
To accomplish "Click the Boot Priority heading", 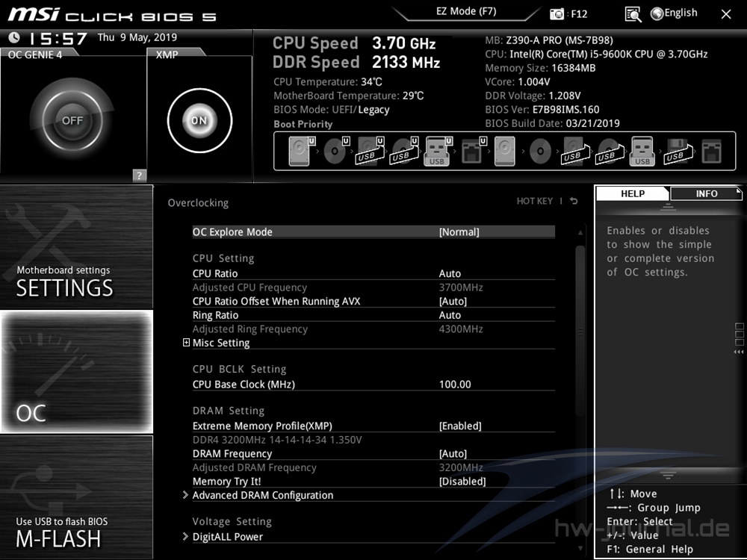I will (x=303, y=124).
